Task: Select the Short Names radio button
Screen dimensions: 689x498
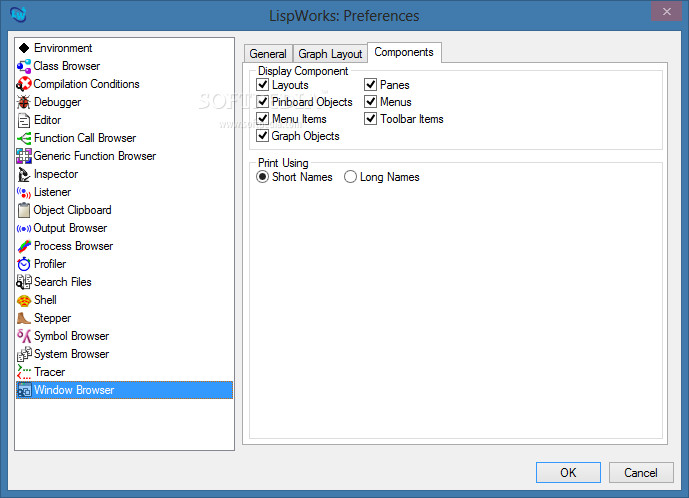Action: (262, 177)
